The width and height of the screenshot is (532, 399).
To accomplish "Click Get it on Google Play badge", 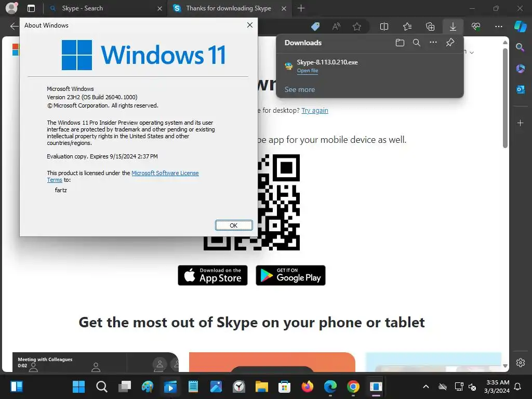I will 290,275.
